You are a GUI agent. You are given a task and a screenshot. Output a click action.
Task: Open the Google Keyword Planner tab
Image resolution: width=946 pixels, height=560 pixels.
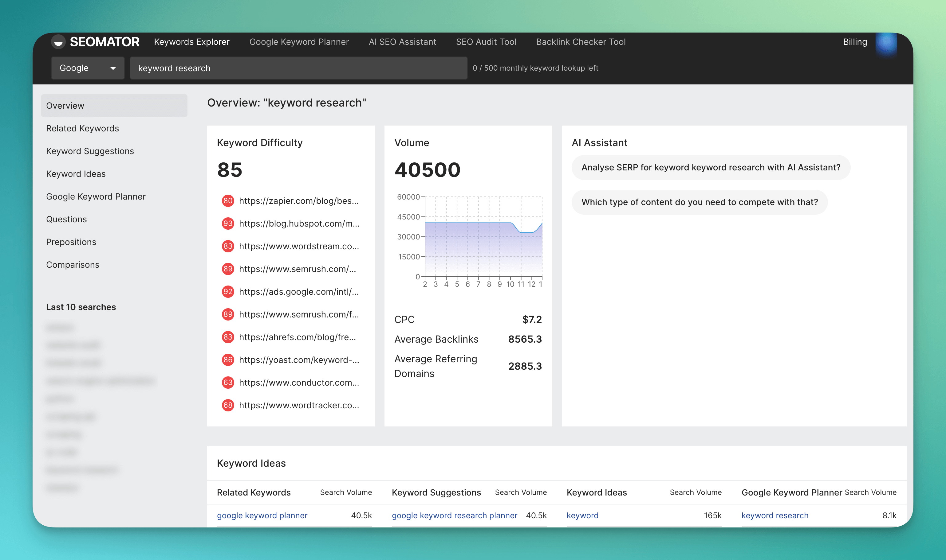tap(299, 42)
